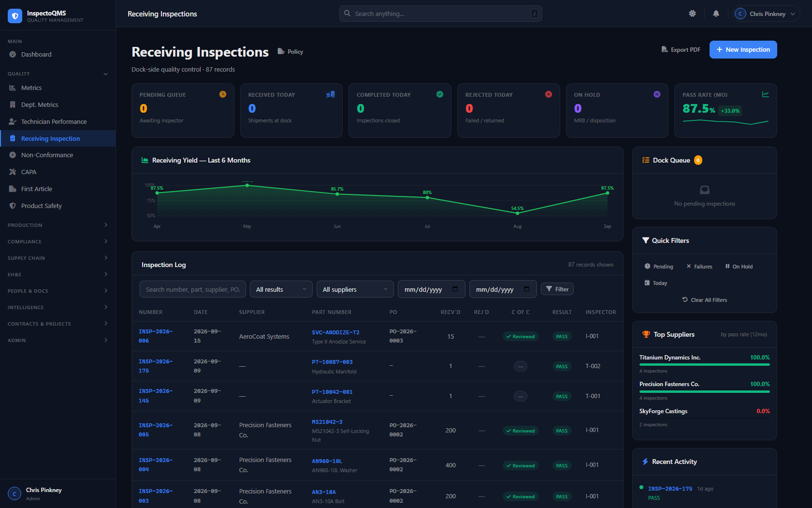Open inspection INSP-2026-006
The image size is (812, 508).
[x=156, y=336]
